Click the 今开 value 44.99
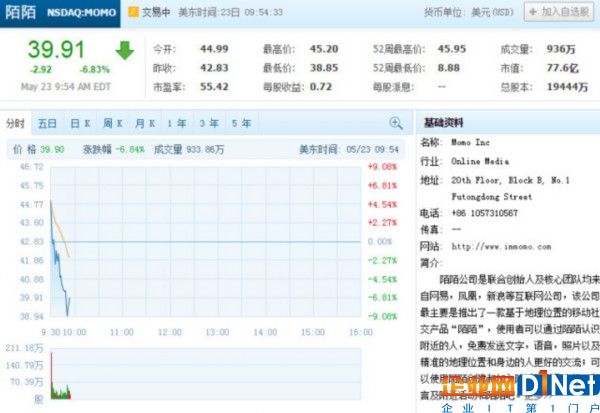 214,49
